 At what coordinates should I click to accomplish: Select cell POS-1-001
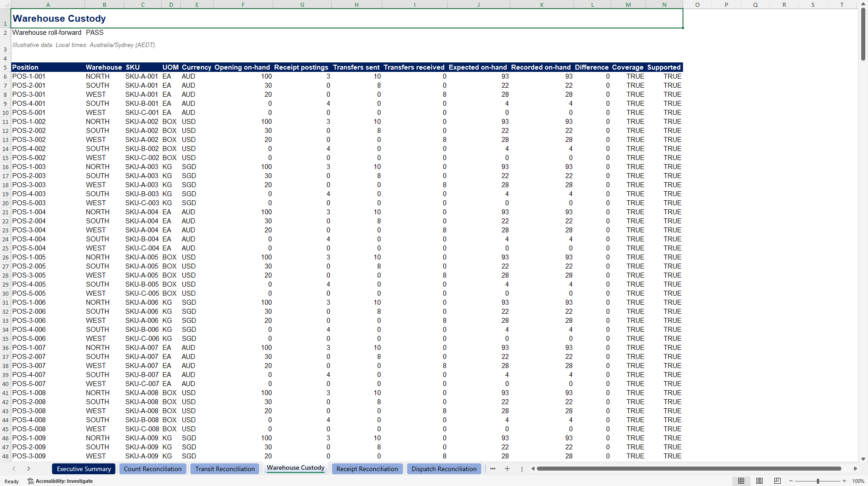click(48, 76)
